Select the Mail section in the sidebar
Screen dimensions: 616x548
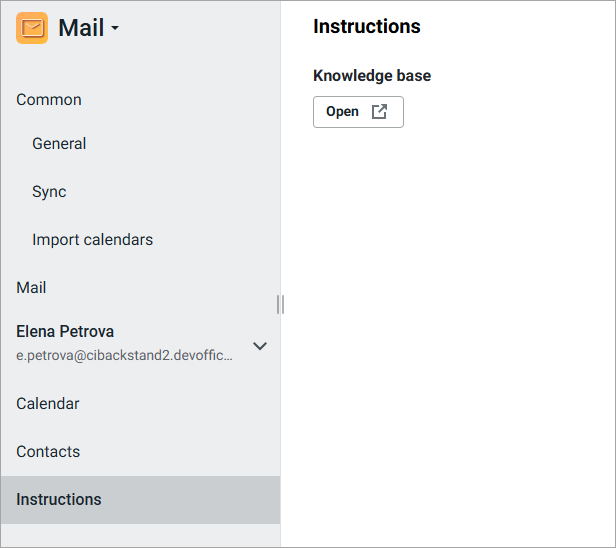31,288
